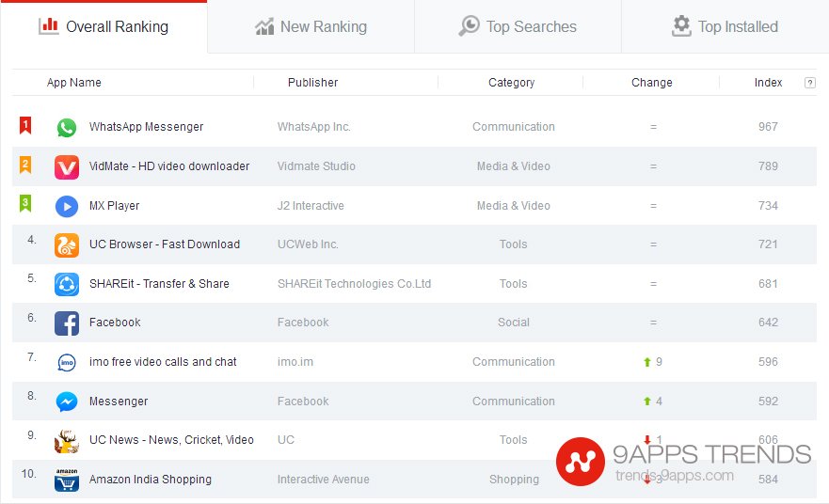Screen dimensions: 829x504
Task: Click the MX Player app icon
Action: pyautogui.click(x=67, y=206)
